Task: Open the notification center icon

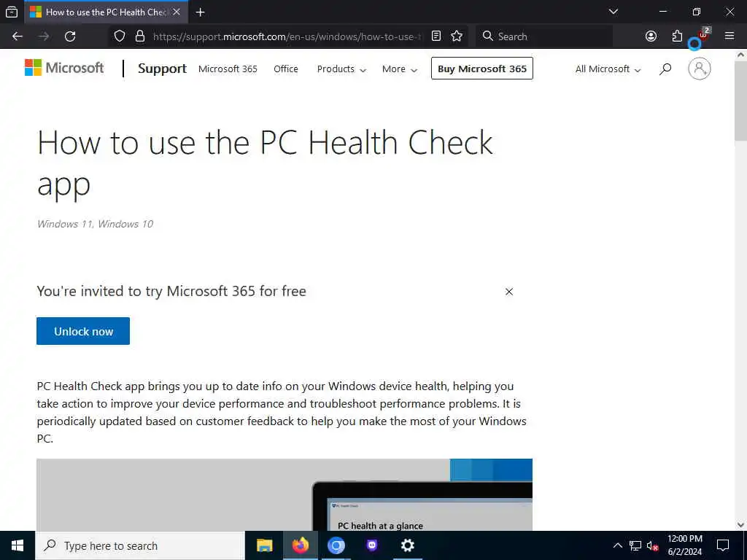Action: (x=723, y=545)
